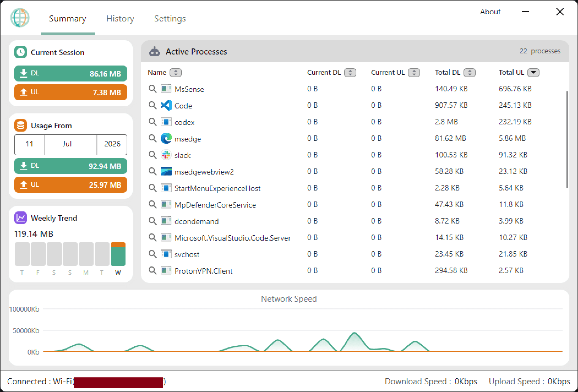
Task: Click the magnifier icon next to codex
Action: [x=152, y=122]
